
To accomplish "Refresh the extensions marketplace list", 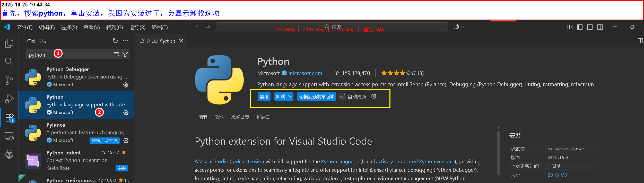I will [x=115, y=41].
